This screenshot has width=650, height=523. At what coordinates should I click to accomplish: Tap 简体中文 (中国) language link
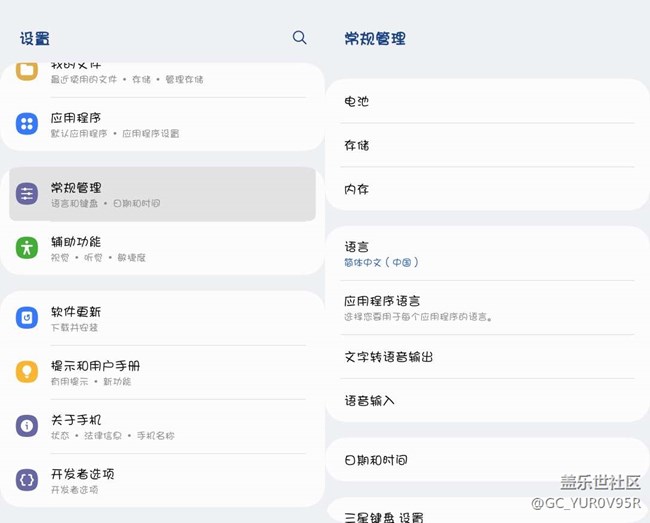[x=381, y=263]
